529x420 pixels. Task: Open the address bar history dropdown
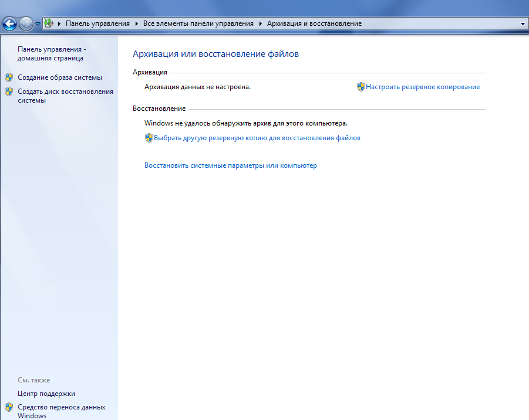(523, 24)
